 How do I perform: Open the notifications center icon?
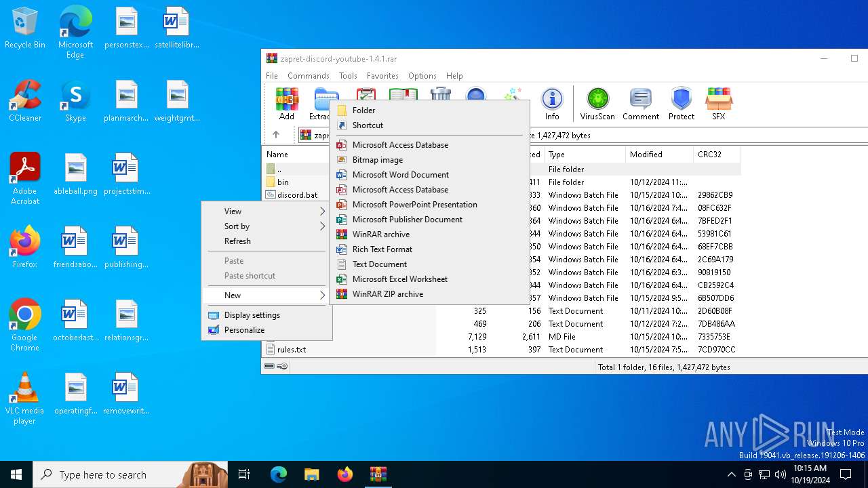click(x=846, y=474)
